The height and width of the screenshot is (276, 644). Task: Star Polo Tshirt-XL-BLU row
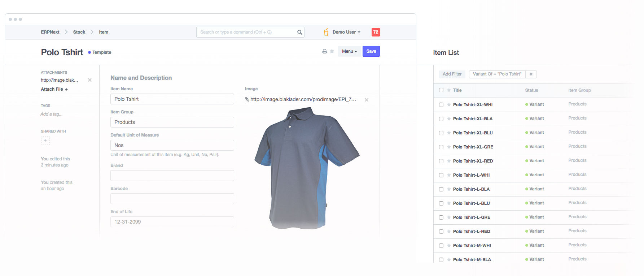[449, 133]
